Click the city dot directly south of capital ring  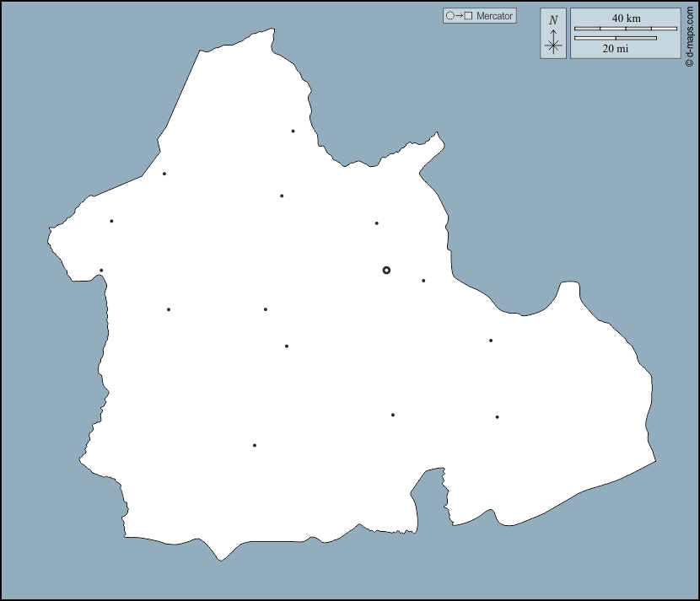click(x=392, y=415)
